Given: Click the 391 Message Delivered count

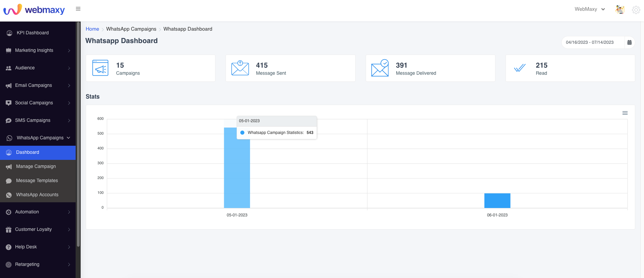Looking at the screenshot, I should tap(402, 65).
